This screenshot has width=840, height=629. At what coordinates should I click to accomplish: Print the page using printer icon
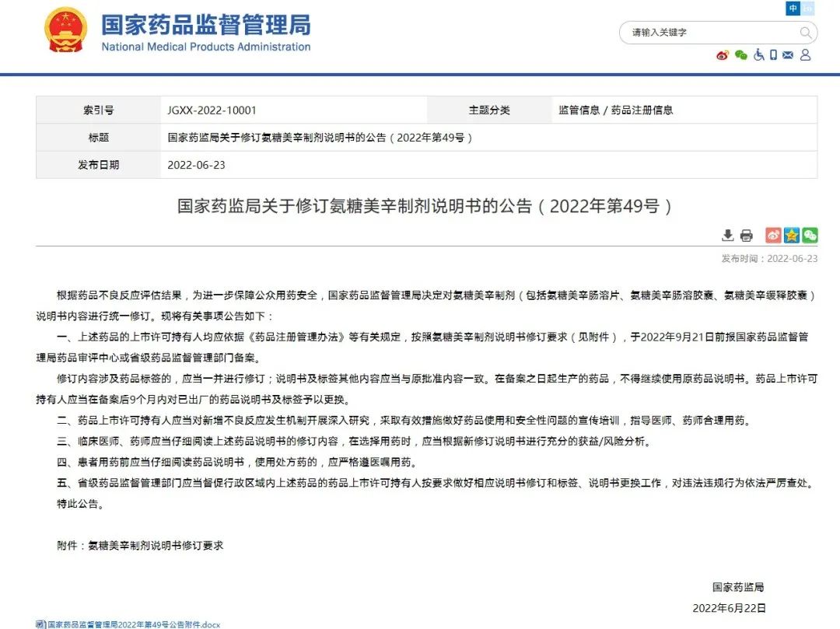[747, 236]
